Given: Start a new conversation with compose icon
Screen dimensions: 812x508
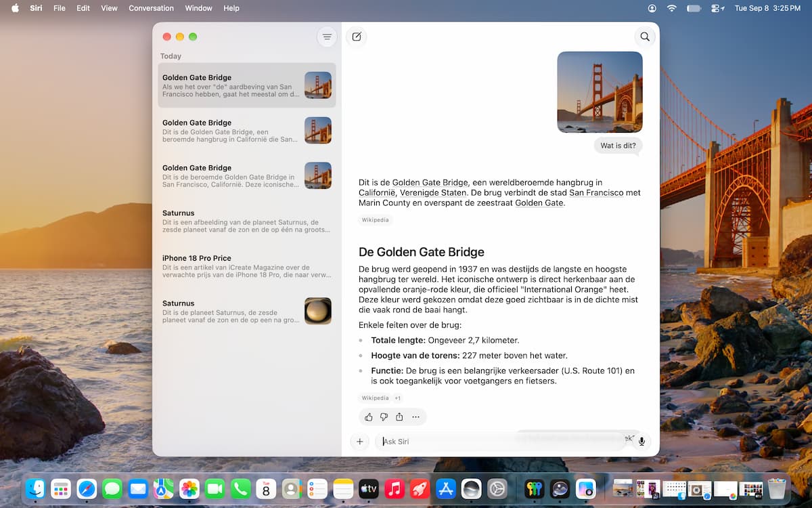Looking at the screenshot, I should click(357, 37).
